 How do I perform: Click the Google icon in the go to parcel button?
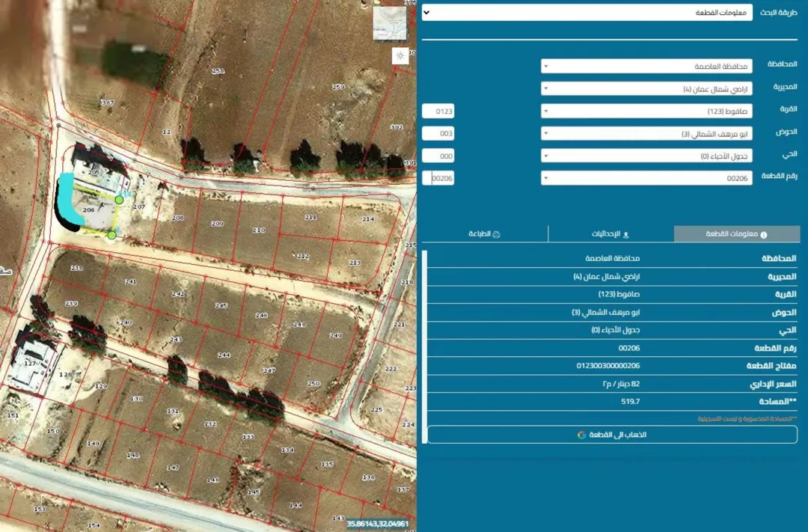[x=582, y=435]
